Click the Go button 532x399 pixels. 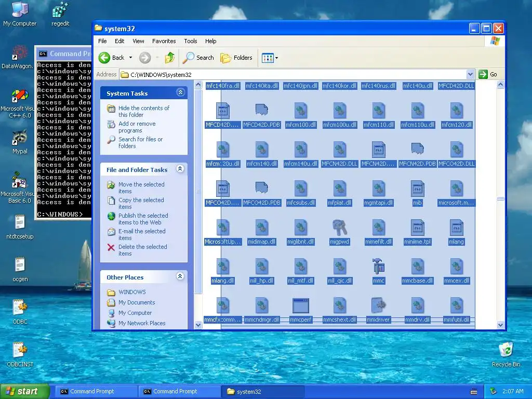488,74
